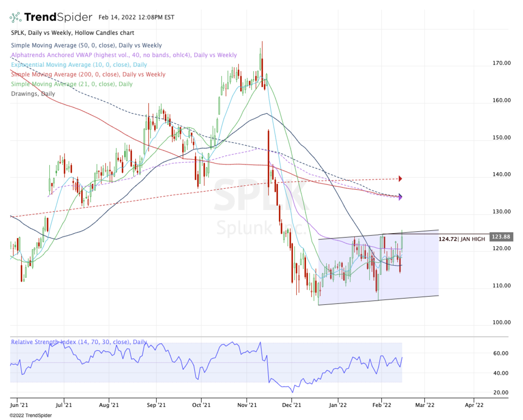Click the purple anchored VWAP arrow marker
The width and height of the screenshot is (523, 420).
pyautogui.click(x=400, y=197)
